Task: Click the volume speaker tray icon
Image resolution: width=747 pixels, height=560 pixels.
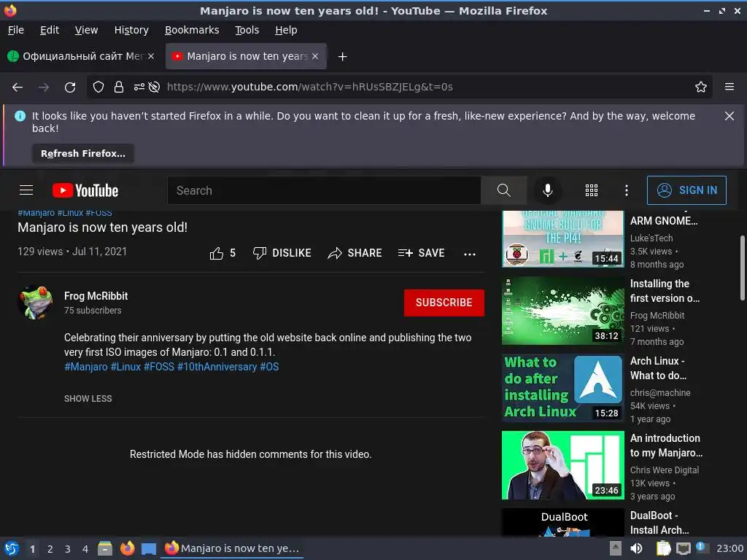Action: point(636,548)
